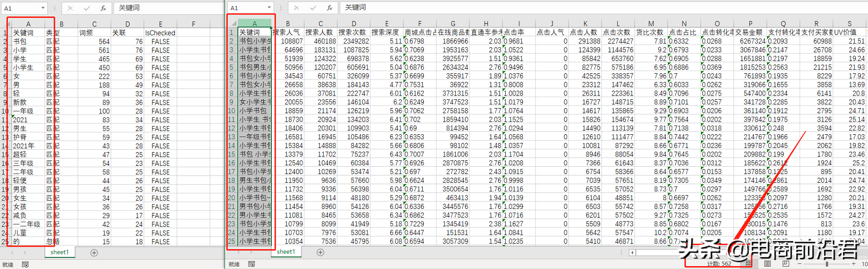Click the 搜索深度 header cell in right window

tap(387, 32)
